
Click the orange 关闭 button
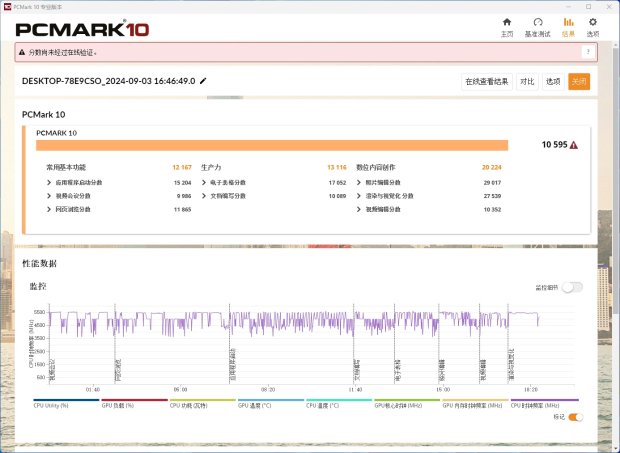point(579,82)
